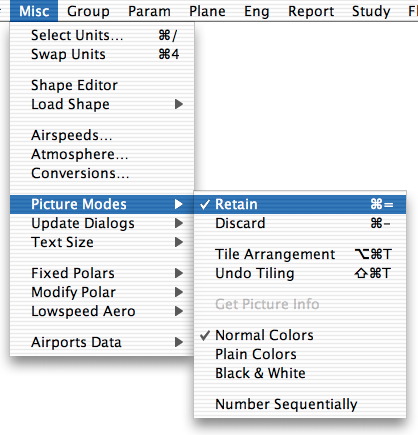
Task: Select Black & White color mode
Action: (x=300, y=373)
